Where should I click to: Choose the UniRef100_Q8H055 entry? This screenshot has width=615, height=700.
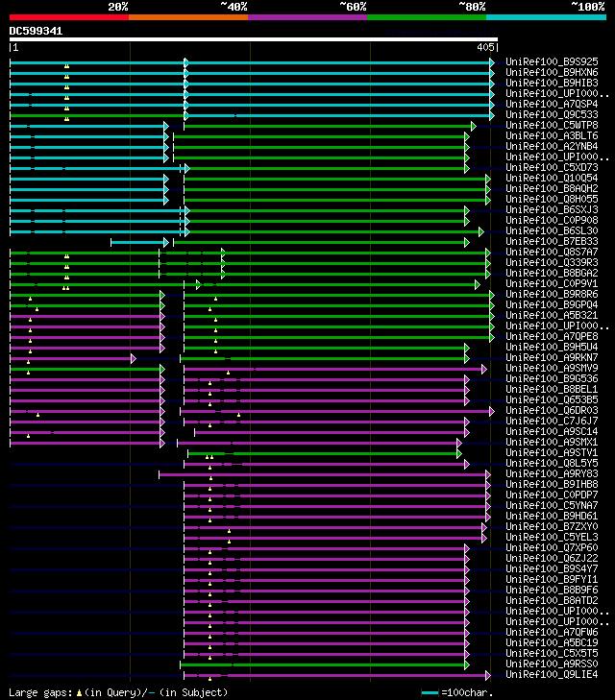(x=552, y=199)
